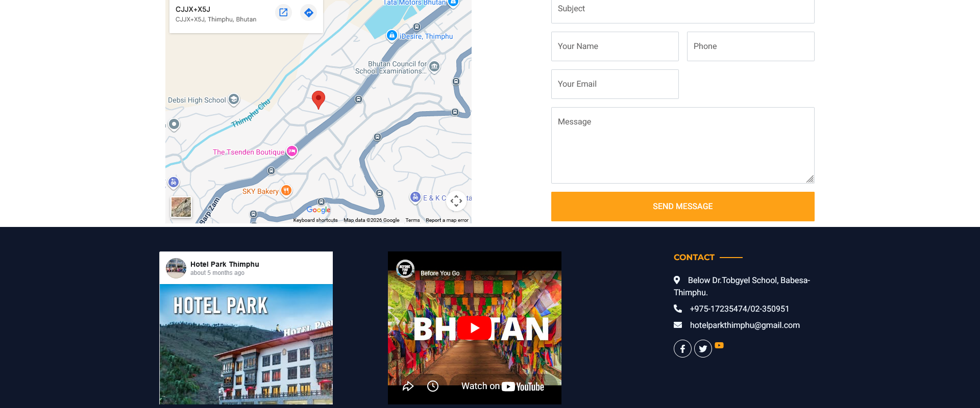
Task: Open the Twitter social icon
Action: (x=703, y=349)
